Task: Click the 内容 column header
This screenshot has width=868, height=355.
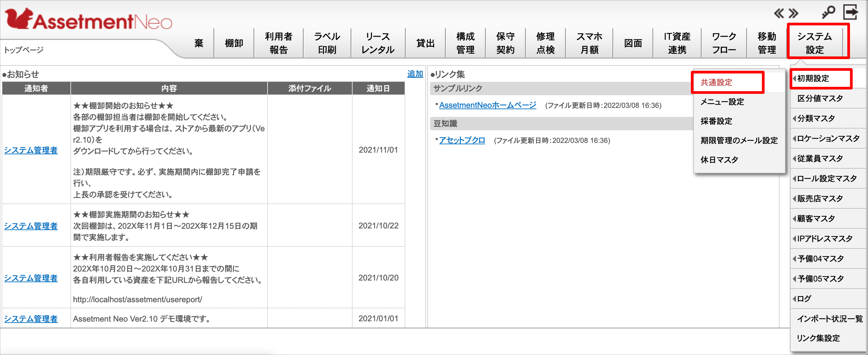Action: click(169, 88)
